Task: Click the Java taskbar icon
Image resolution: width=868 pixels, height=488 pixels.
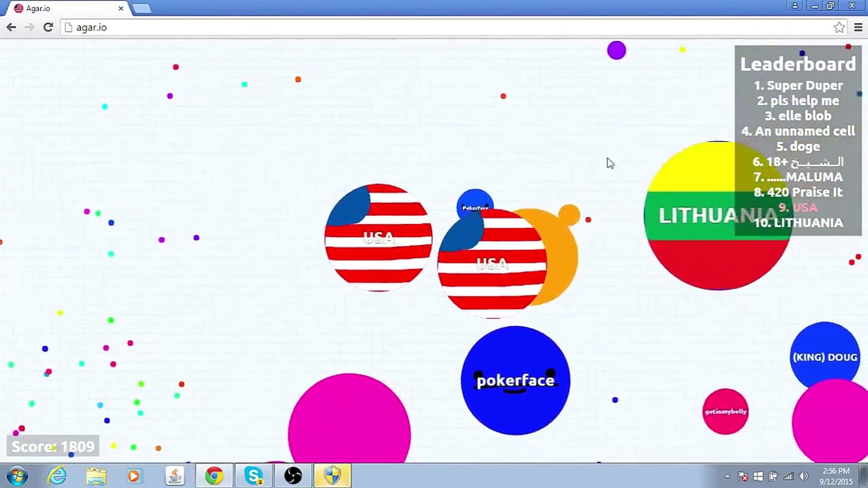Action: pyautogui.click(x=175, y=476)
